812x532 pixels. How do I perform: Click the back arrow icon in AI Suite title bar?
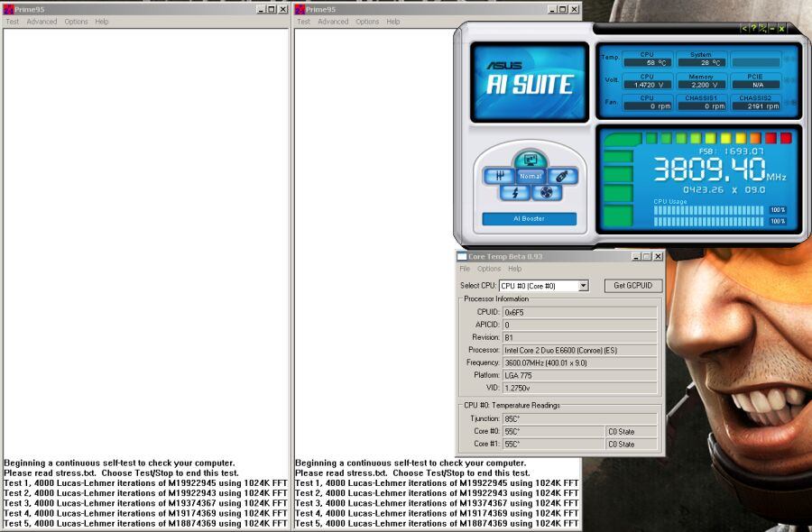(744, 29)
